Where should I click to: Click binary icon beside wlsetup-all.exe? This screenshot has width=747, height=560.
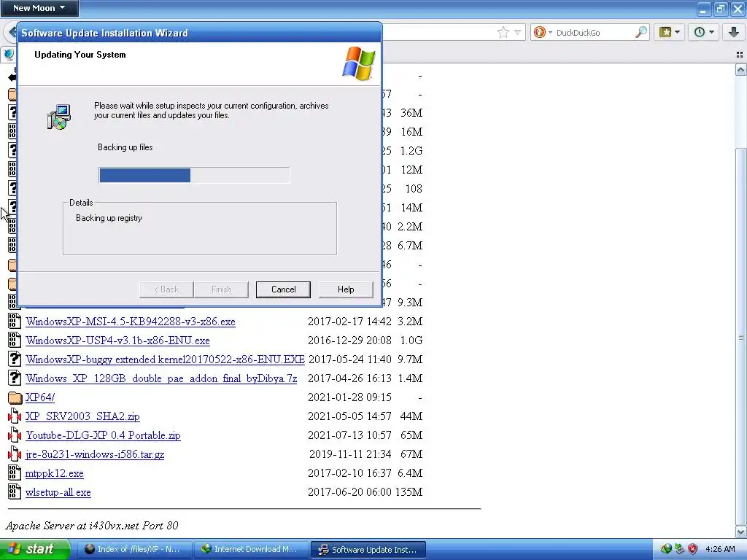(x=15, y=492)
